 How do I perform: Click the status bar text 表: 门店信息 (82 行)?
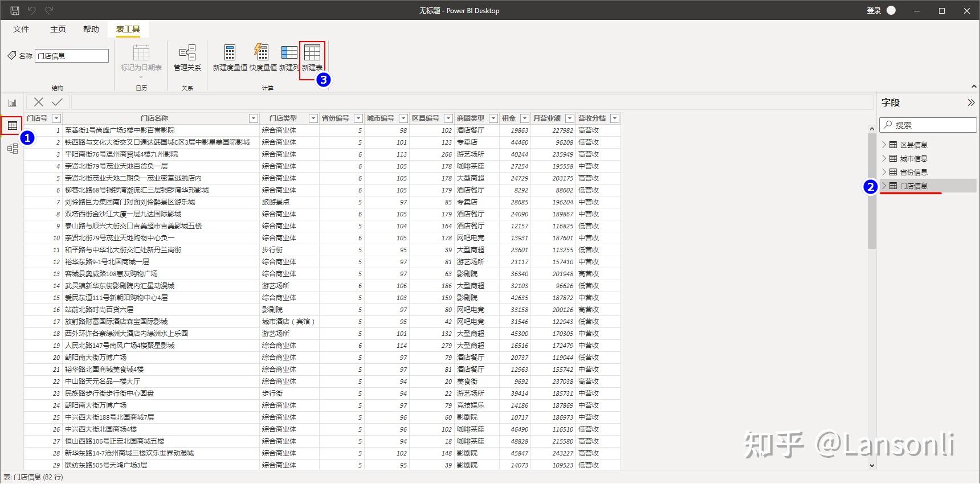33,477
